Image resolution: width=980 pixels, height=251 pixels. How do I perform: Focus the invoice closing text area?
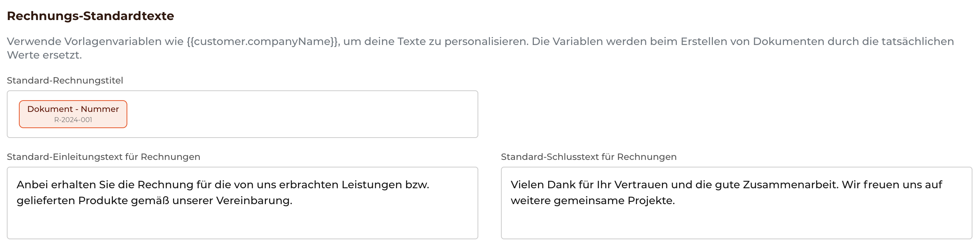click(x=736, y=203)
